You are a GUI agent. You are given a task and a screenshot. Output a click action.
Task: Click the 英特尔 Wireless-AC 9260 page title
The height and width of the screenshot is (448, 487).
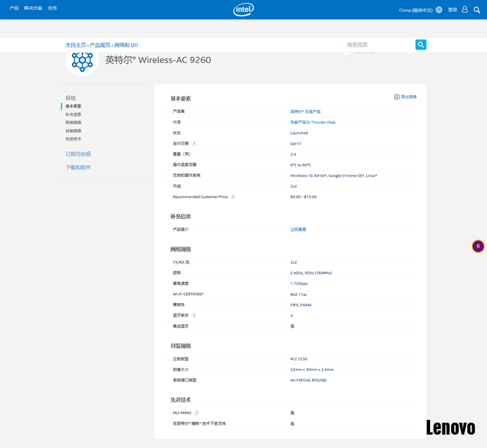[158, 60]
